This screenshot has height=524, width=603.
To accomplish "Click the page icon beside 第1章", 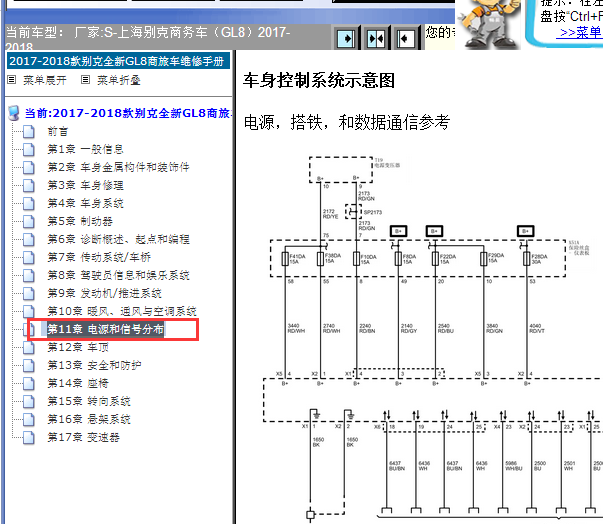I will (28, 150).
